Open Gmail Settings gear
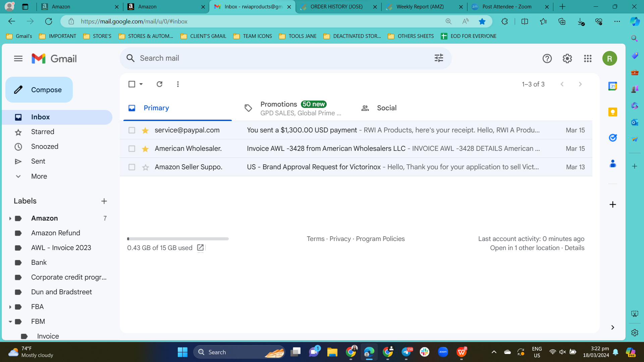Screen dimensions: 644x362 (x=567, y=59)
